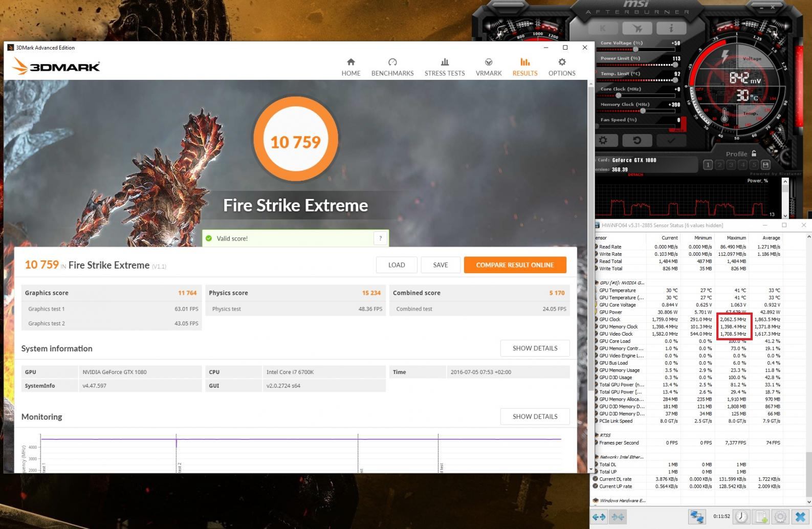Open Afterburner settings gear
This screenshot has width=812, height=529.
coord(604,140)
